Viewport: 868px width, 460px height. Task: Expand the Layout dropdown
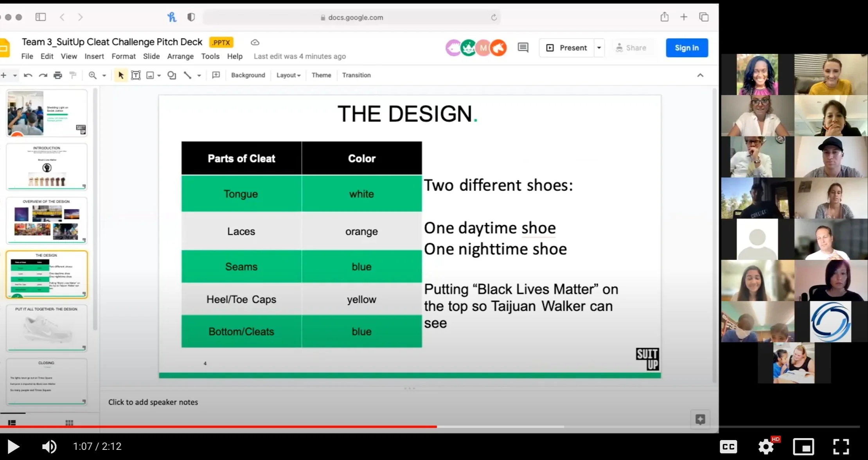(x=288, y=75)
